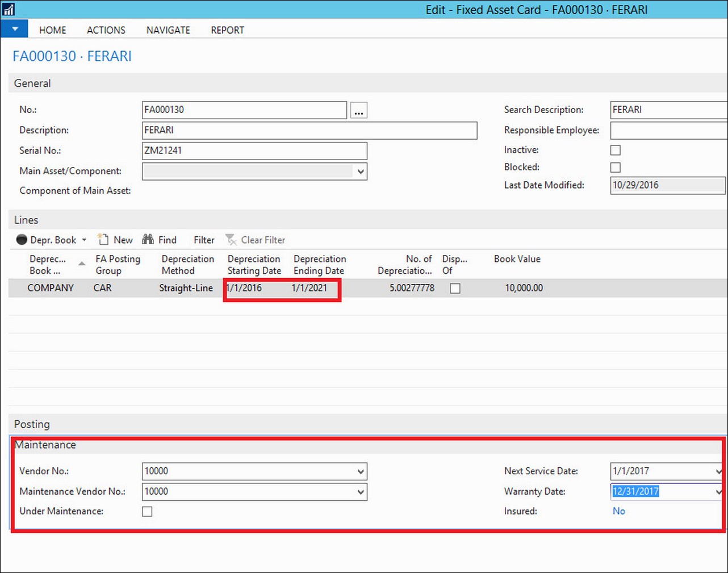The width and height of the screenshot is (728, 573).
Task: Expand the Main Asset/Component dropdown
Action: tap(361, 171)
